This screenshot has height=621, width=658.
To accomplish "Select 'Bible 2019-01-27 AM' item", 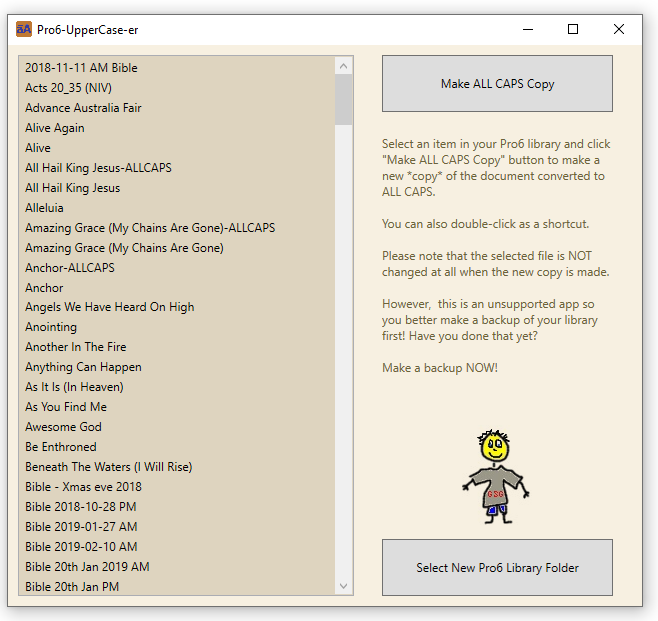I will [177, 527].
